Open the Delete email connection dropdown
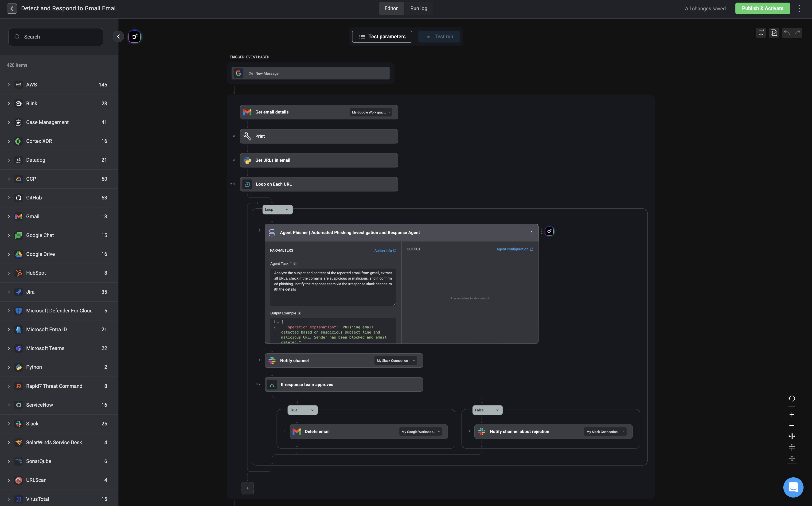This screenshot has height=506, width=812. pyautogui.click(x=420, y=432)
